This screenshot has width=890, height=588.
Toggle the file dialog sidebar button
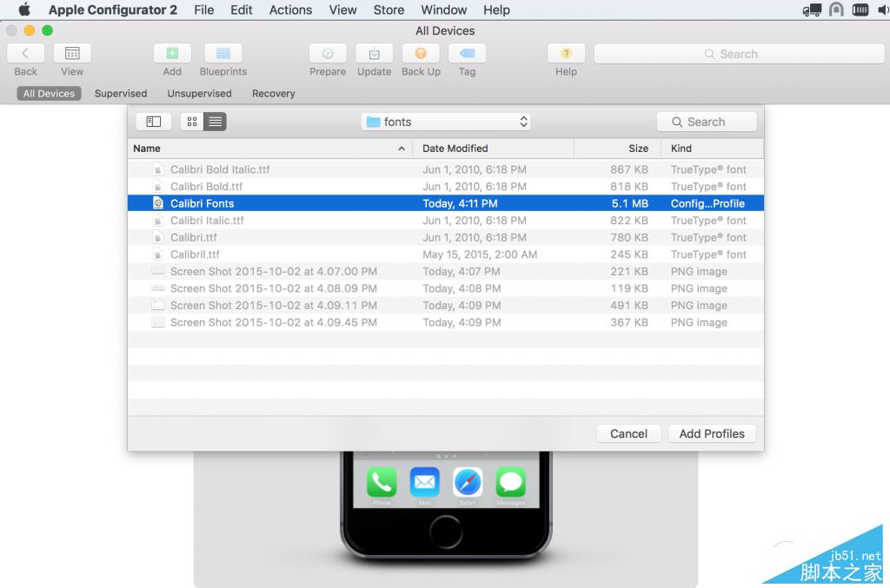click(x=153, y=122)
